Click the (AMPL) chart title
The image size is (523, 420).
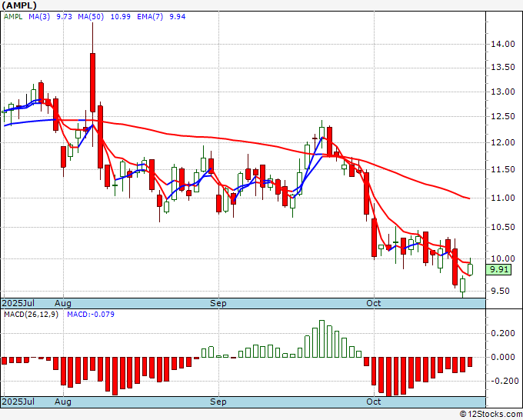19,5
